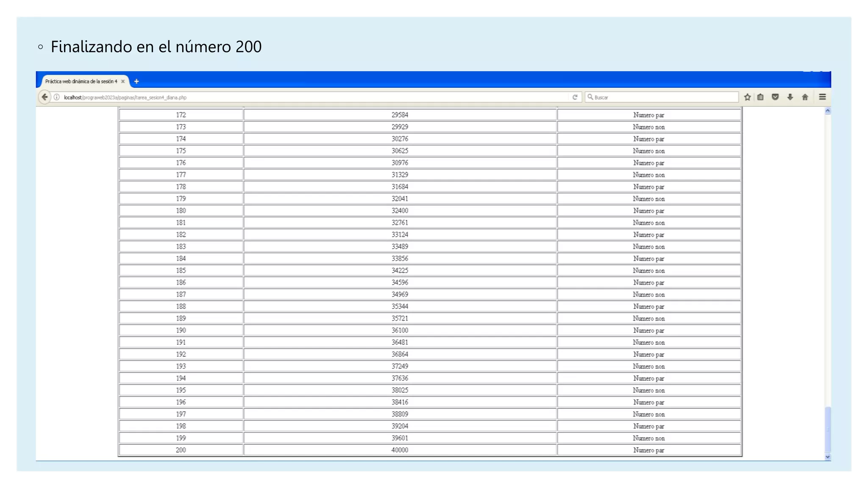Open a new tab with the plus button
This screenshot has height=488, width=868.
point(136,81)
